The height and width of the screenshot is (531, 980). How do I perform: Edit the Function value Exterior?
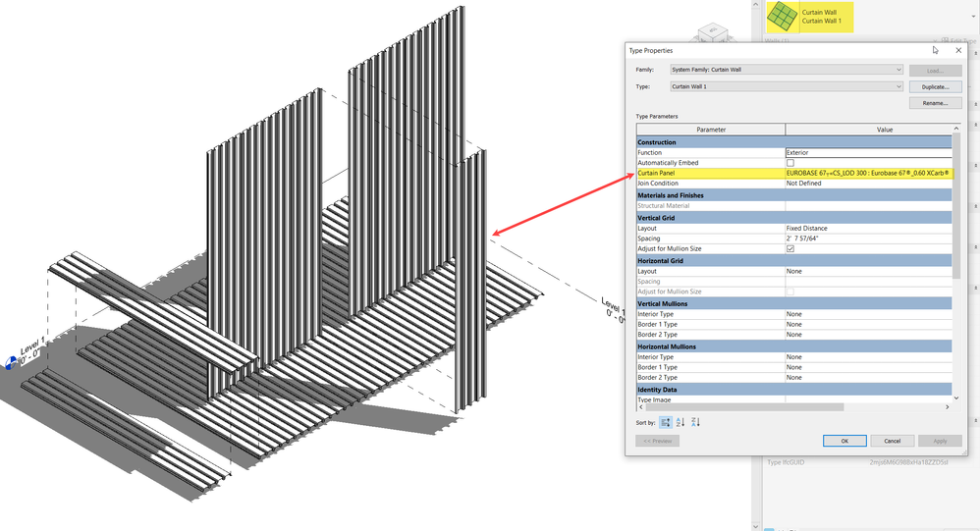click(x=869, y=152)
